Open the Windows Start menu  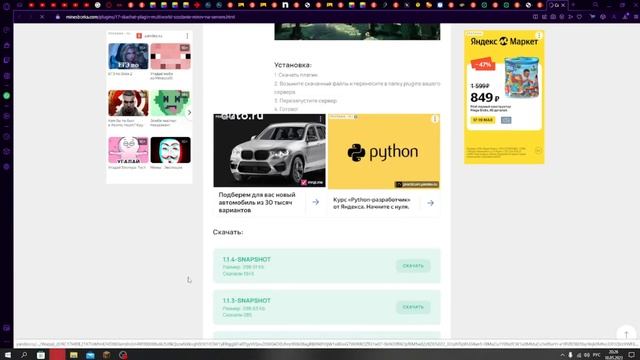(7, 355)
